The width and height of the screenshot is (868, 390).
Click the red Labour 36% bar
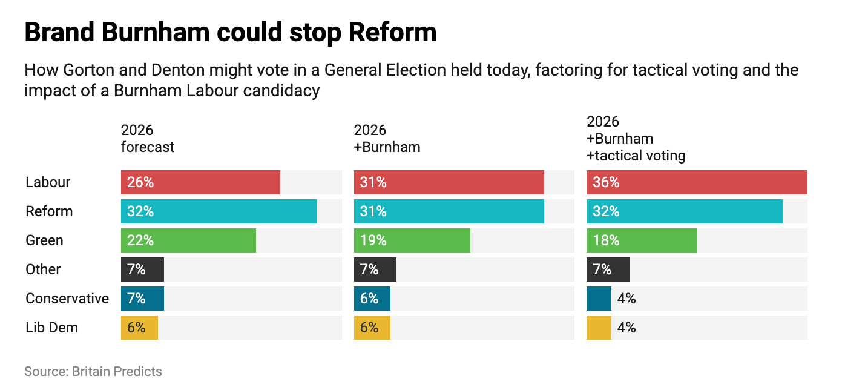tap(697, 182)
